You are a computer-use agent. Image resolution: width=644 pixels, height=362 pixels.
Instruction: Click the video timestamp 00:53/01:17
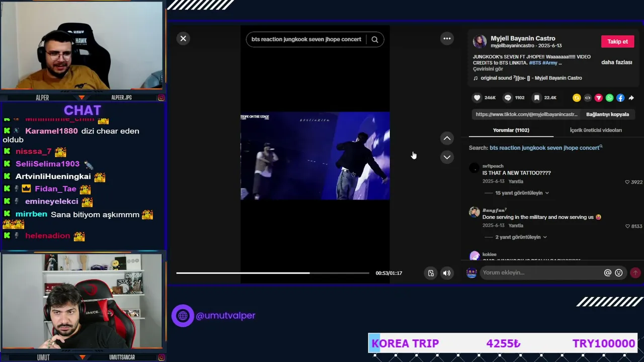(389, 273)
